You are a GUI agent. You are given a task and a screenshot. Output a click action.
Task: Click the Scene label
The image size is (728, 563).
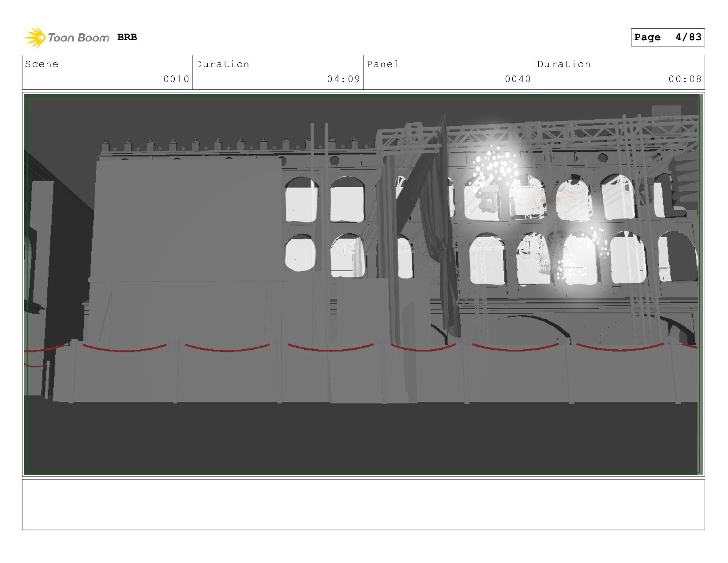(x=41, y=64)
